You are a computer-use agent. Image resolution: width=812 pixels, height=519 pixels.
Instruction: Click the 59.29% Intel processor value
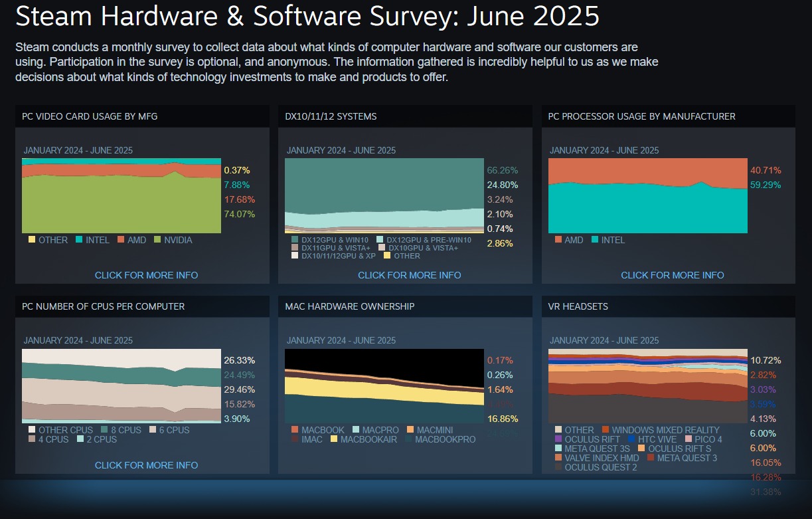point(766,185)
